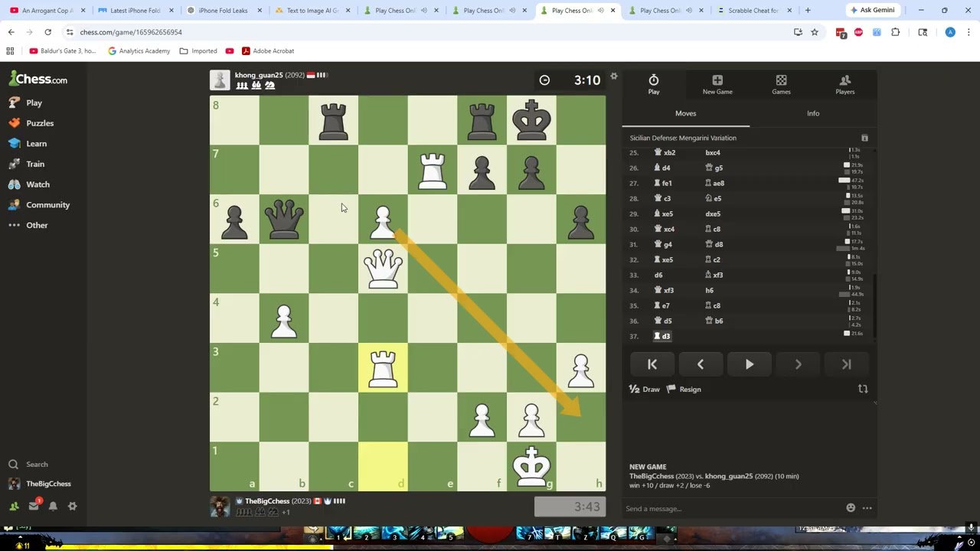Viewport: 980px width, 551px height.
Task: Switch to the Moves tab
Action: click(x=686, y=113)
